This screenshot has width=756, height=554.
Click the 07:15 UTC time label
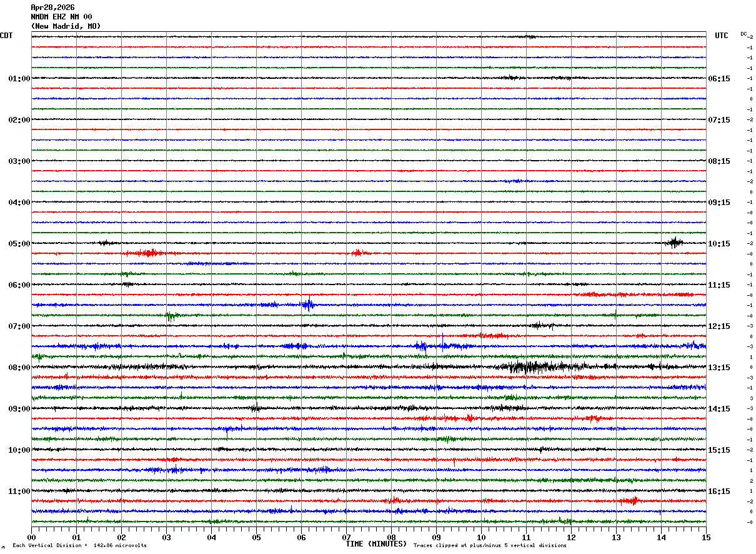(x=719, y=120)
